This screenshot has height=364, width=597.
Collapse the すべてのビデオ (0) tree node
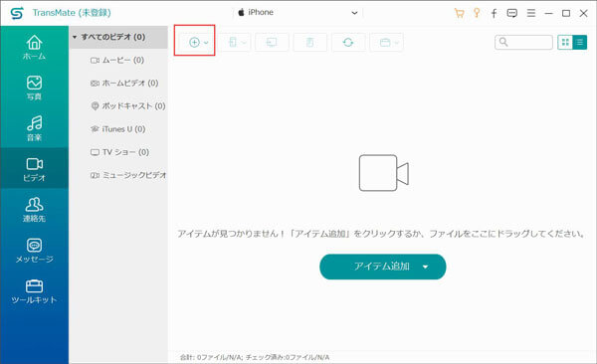tap(75, 37)
